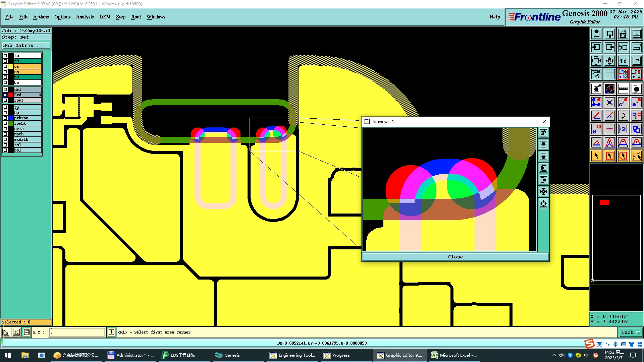Click Close button in Popview window

pos(455,257)
